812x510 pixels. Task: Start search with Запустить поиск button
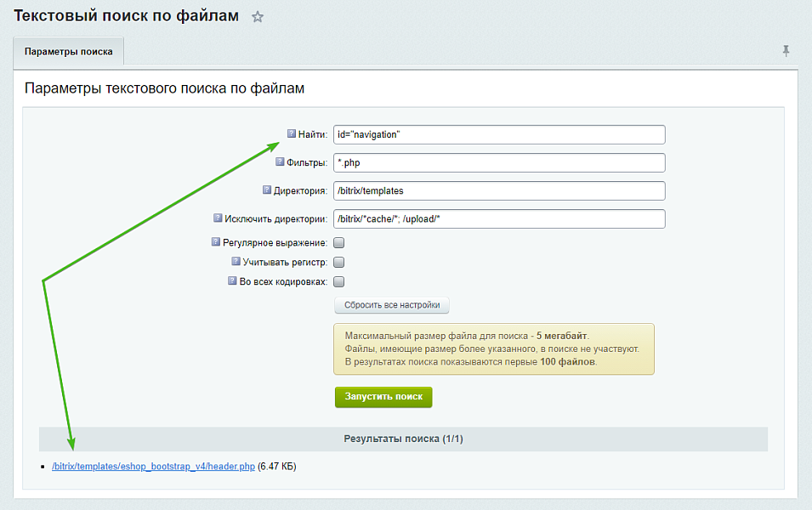click(383, 397)
